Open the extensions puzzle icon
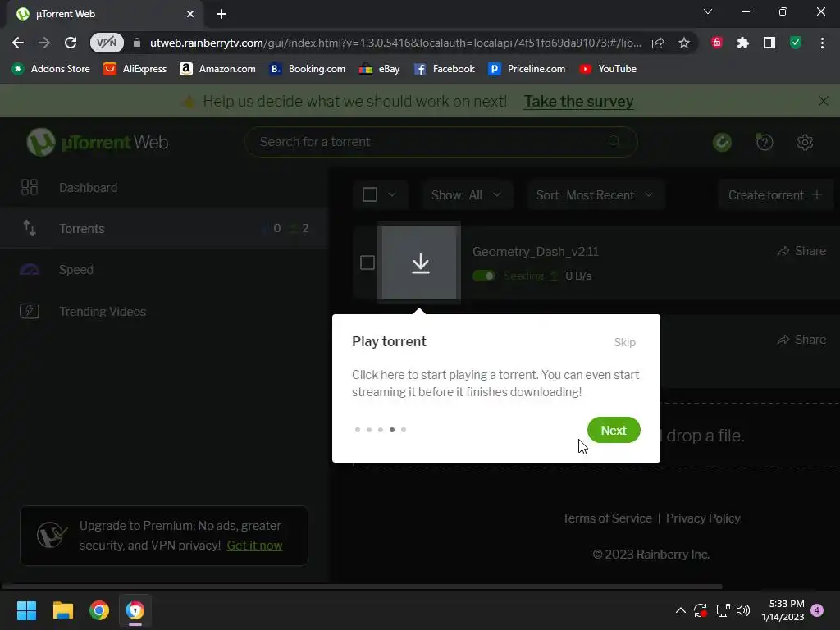840x630 pixels. [x=742, y=43]
